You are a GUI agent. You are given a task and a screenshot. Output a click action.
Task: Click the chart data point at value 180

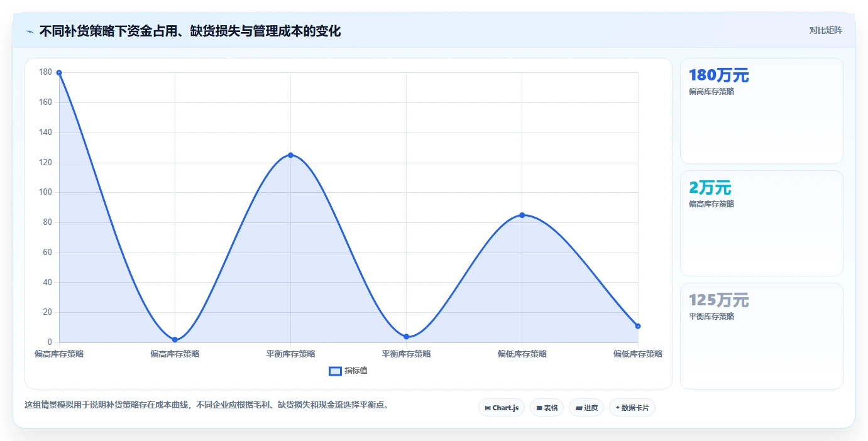[x=59, y=73]
